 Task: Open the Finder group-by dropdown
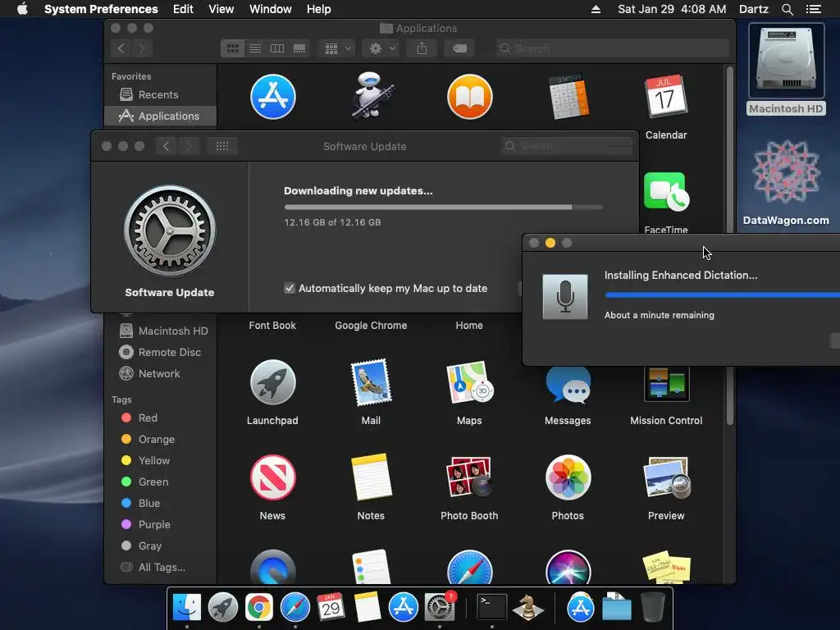click(337, 48)
